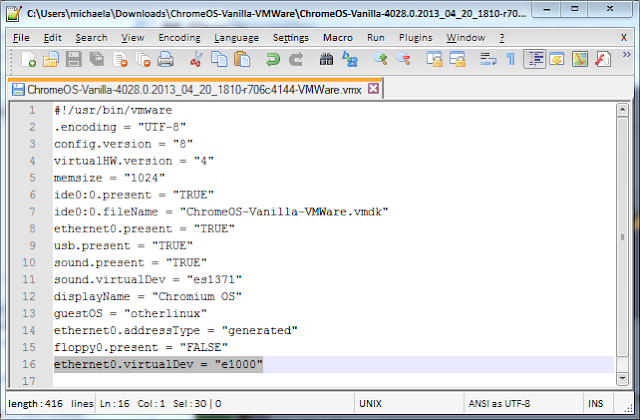Click the user defined language icon
This screenshot has height=420, width=640.
(557, 59)
